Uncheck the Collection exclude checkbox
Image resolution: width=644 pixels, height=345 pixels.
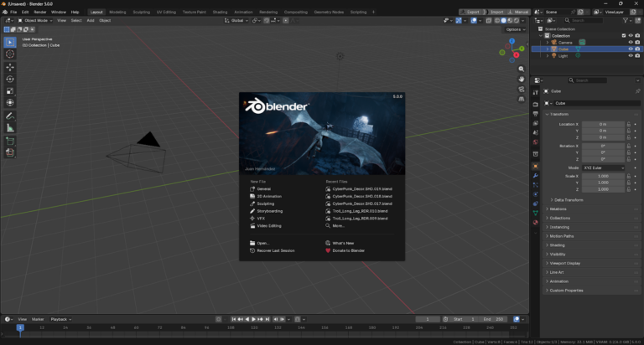(x=622, y=35)
